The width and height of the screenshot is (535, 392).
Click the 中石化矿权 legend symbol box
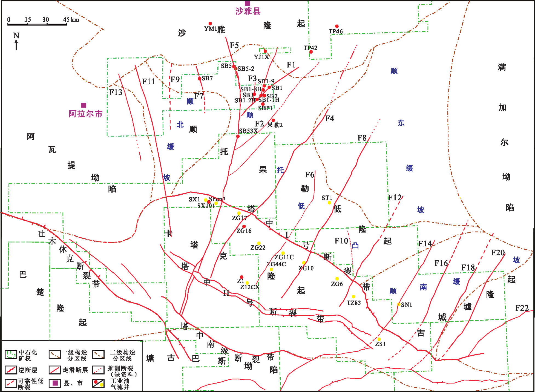tap(11, 354)
